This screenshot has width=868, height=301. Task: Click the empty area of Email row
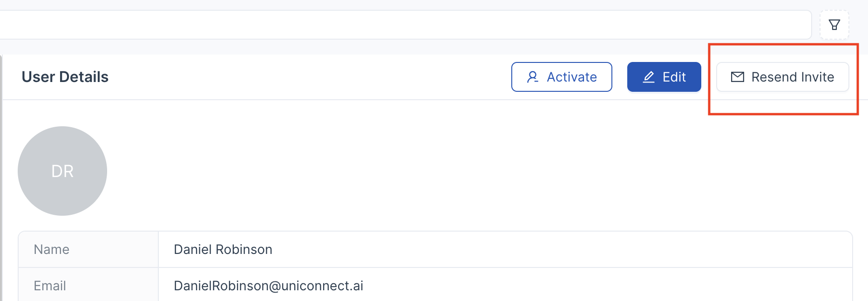[605, 286]
